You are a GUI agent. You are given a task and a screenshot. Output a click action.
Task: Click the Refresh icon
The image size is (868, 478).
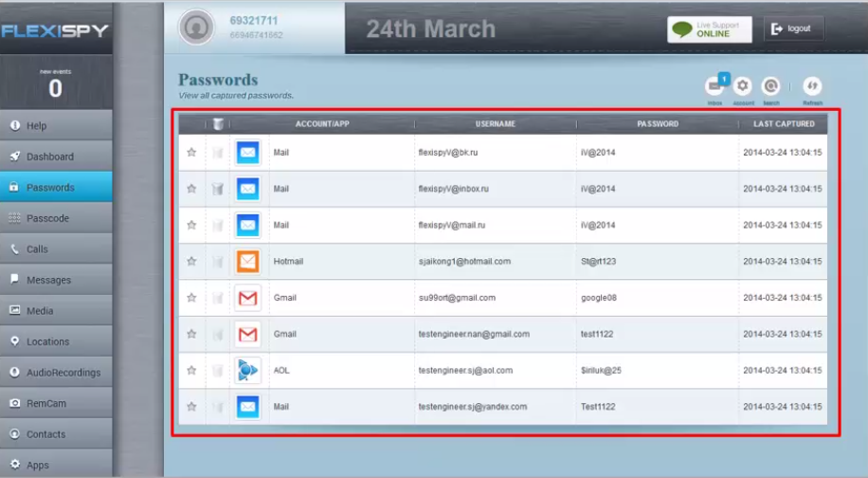tap(812, 86)
